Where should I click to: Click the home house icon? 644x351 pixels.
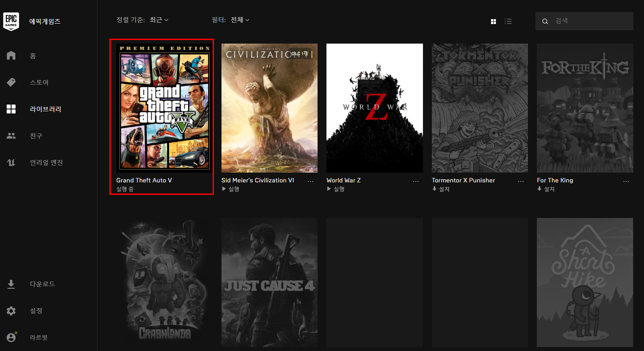coord(11,56)
